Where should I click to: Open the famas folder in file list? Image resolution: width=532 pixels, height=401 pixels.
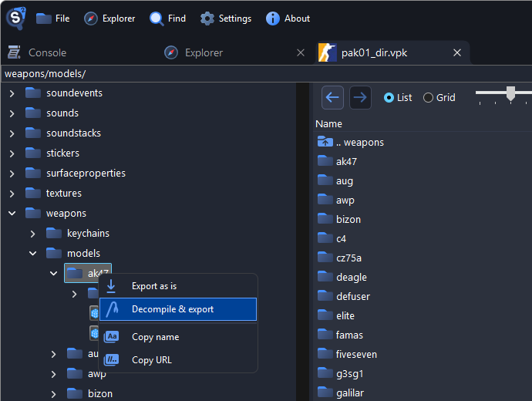(x=340, y=335)
